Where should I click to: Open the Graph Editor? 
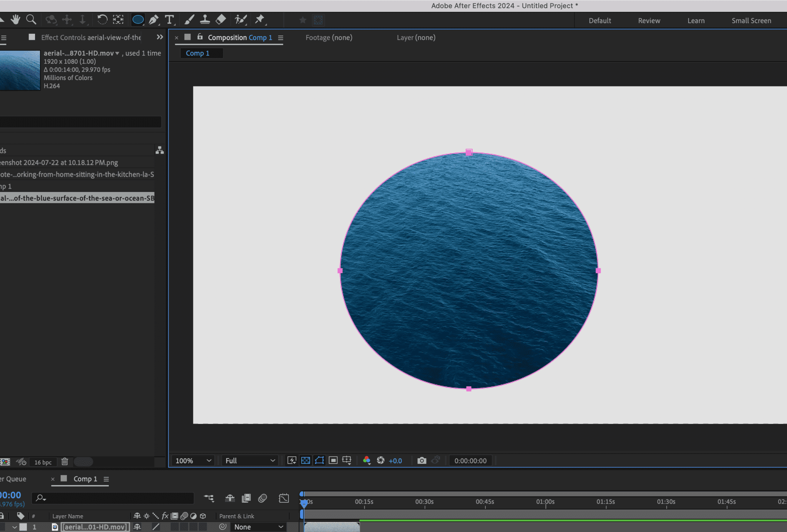pos(284,498)
